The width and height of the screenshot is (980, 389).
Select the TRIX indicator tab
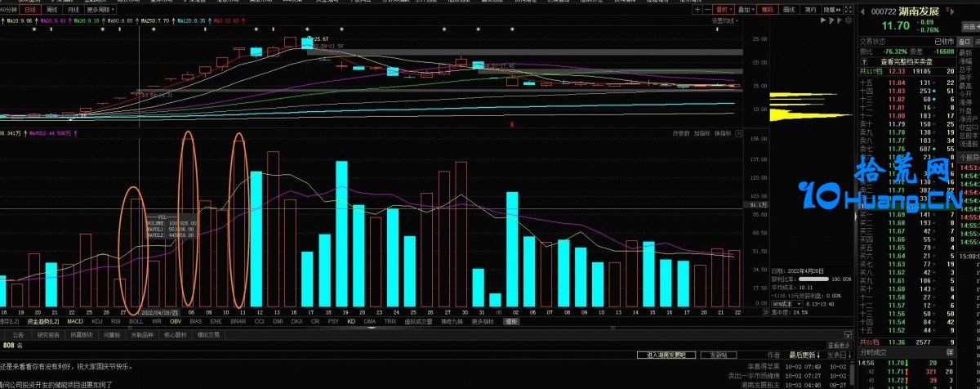click(390, 322)
